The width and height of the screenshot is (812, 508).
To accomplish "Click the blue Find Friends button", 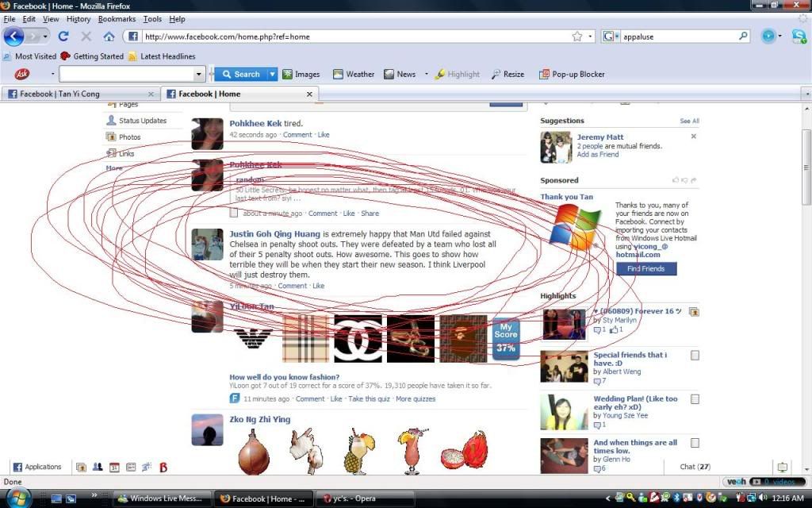I will click(x=645, y=268).
